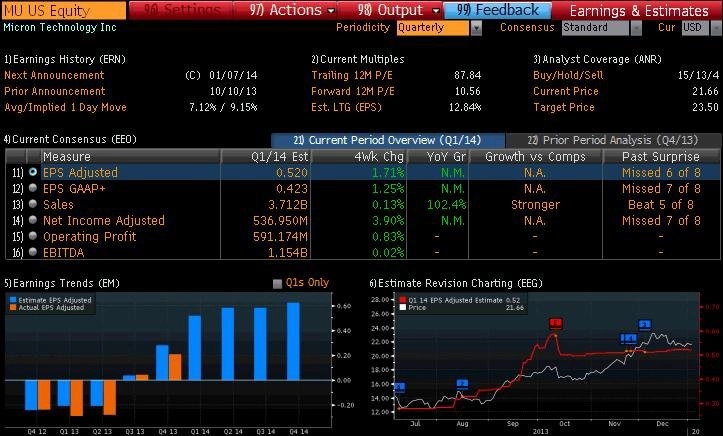Select the EPS Adjusted radio button

coord(33,172)
